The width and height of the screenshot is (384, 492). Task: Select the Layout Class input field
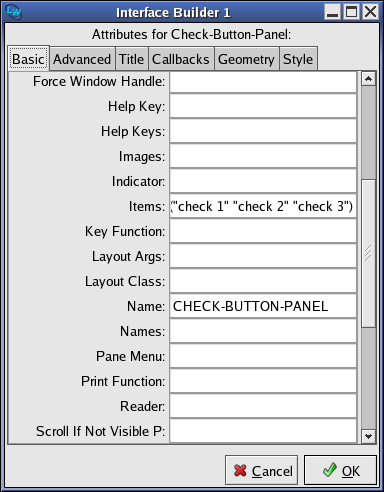click(x=263, y=281)
